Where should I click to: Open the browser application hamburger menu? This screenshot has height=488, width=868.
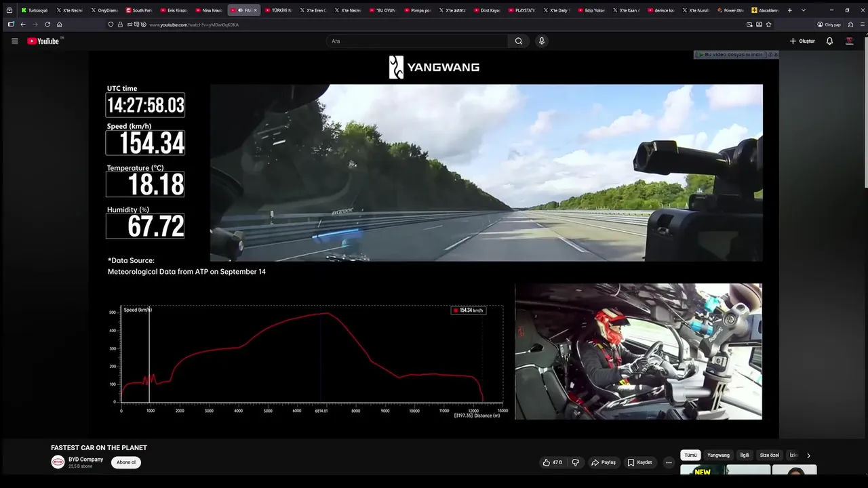pyautogui.click(x=861, y=24)
